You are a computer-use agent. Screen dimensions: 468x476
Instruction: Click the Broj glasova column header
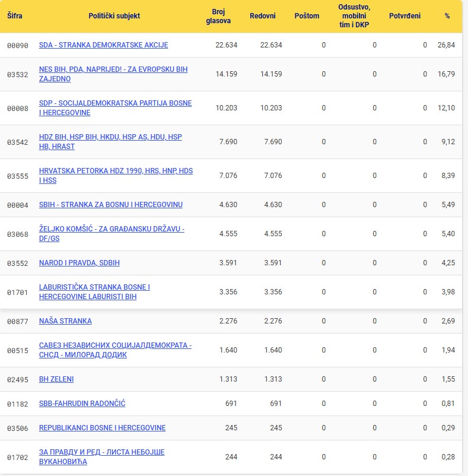point(218,16)
